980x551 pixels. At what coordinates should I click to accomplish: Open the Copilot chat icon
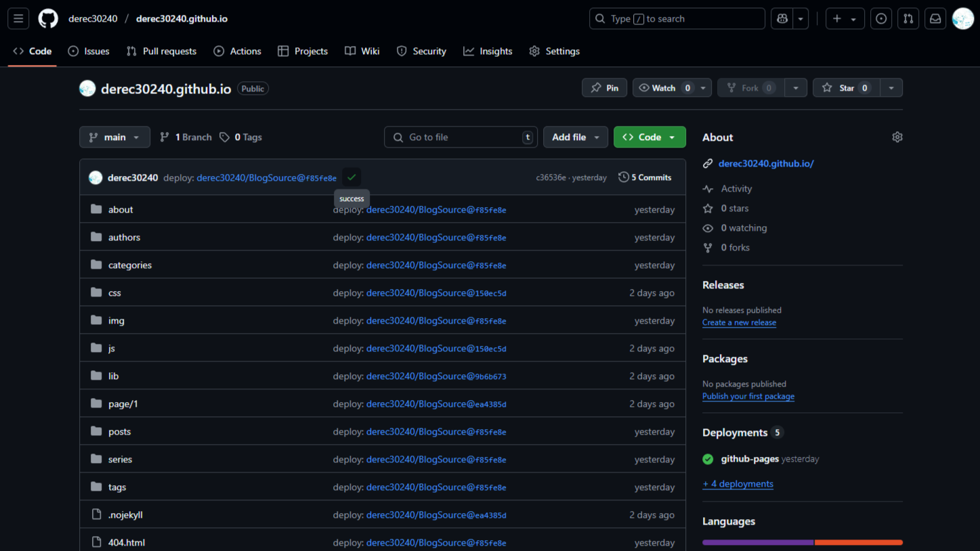782,19
